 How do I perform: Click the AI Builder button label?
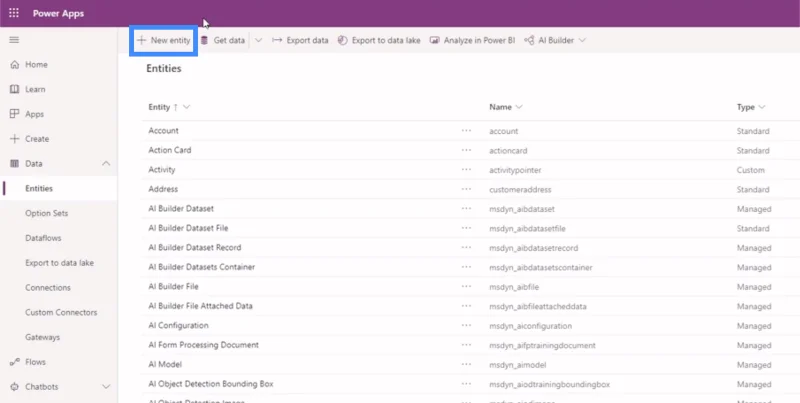[x=556, y=40]
